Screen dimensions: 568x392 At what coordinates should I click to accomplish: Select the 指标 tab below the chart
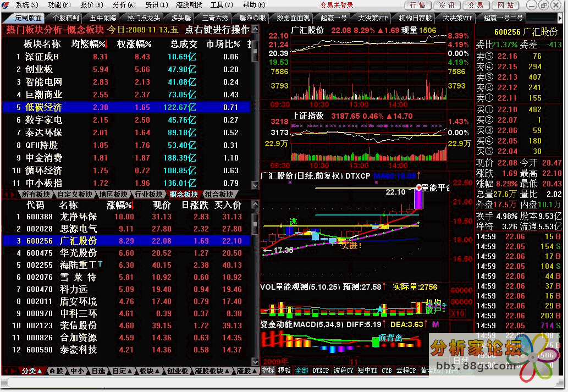[268, 371]
